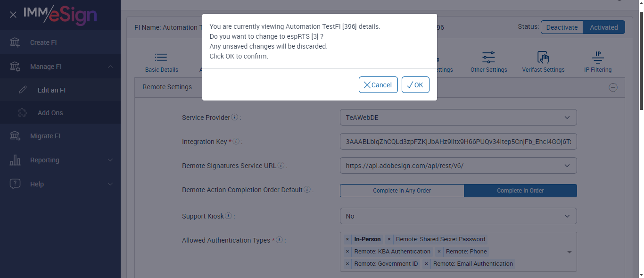Cancel the FI change dialog

pyautogui.click(x=378, y=85)
